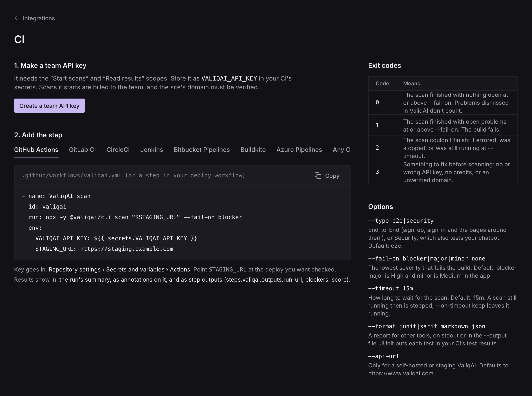The width and height of the screenshot is (532, 396).
Task: Click the "1. Make a team API key" heading
Action: 50,65
